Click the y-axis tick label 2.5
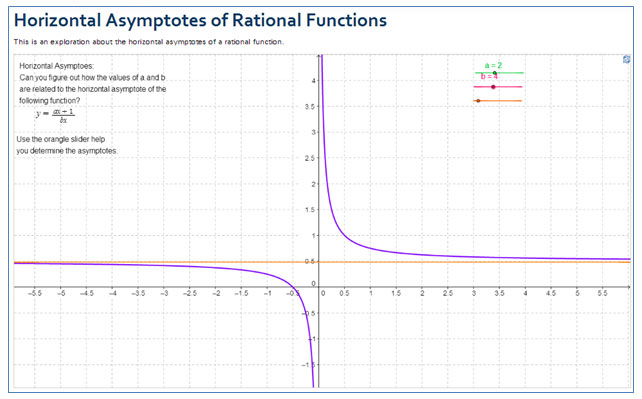 (310, 158)
